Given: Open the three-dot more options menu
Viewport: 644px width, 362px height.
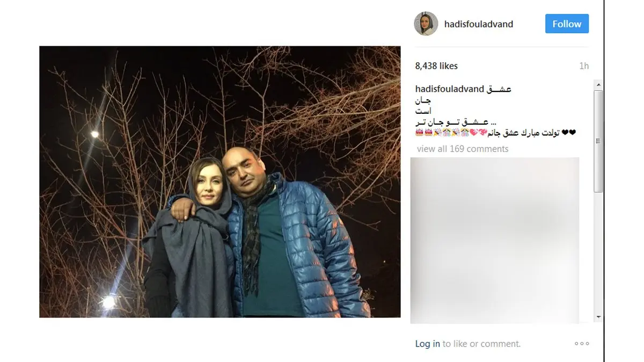Looking at the screenshot, I should (582, 344).
